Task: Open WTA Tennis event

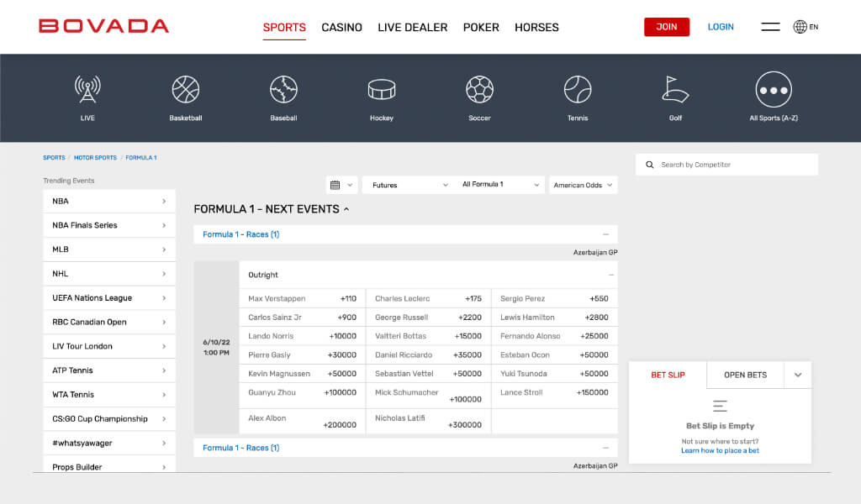Action: 109,394
